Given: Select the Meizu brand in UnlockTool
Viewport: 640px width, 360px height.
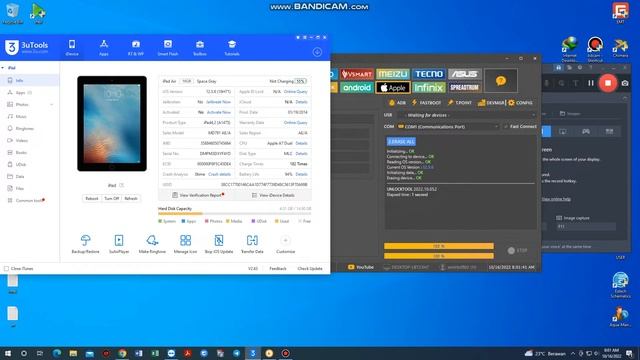Looking at the screenshot, I should tap(393, 74).
